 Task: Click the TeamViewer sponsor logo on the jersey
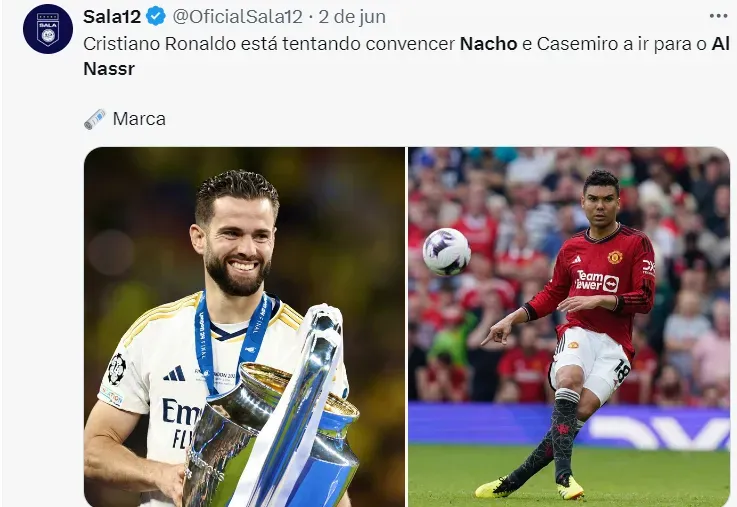click(x=597, y=281)
